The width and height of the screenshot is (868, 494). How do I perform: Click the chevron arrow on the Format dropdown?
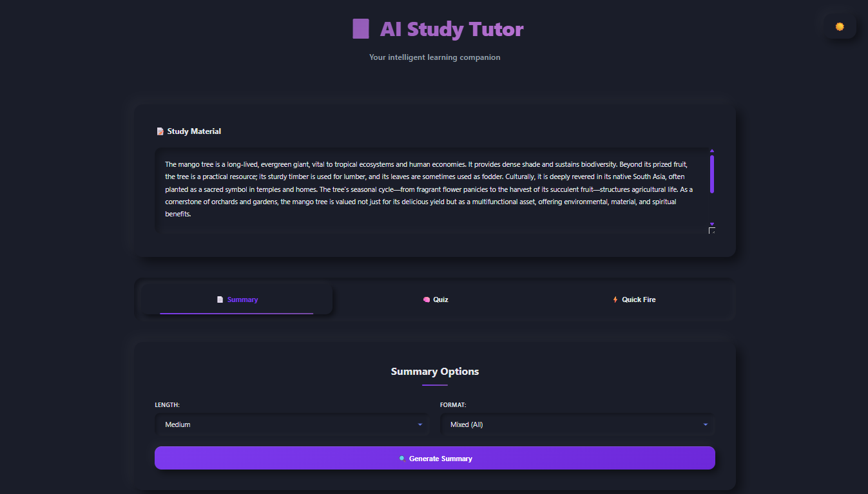[x=706, y=424]
